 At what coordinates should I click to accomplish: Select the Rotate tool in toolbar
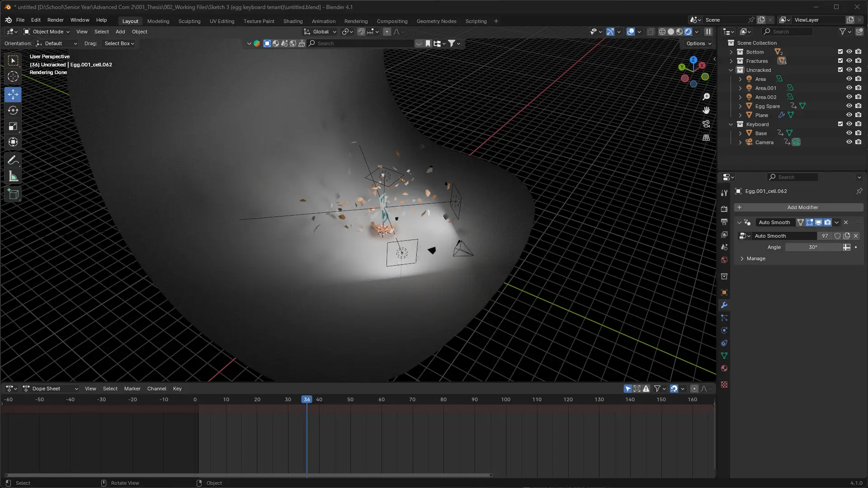click(x=13, y=111)
